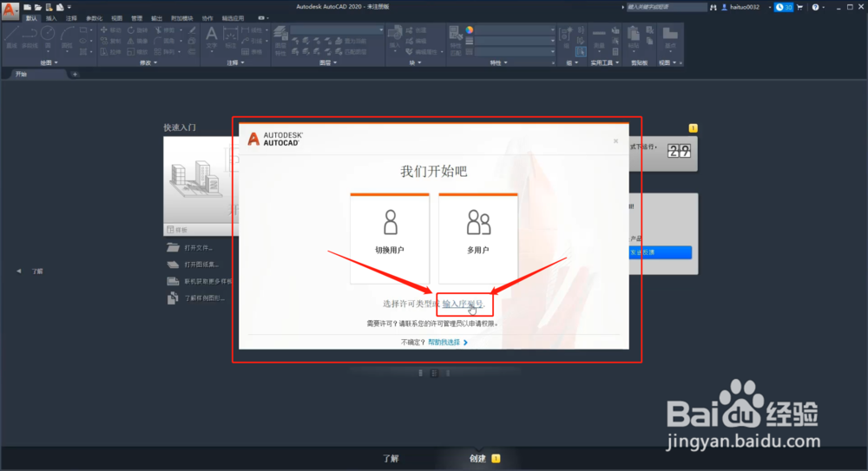Select the Polyline (多段线) tool
Screen dimensions: 868x471
click(30, 37)
